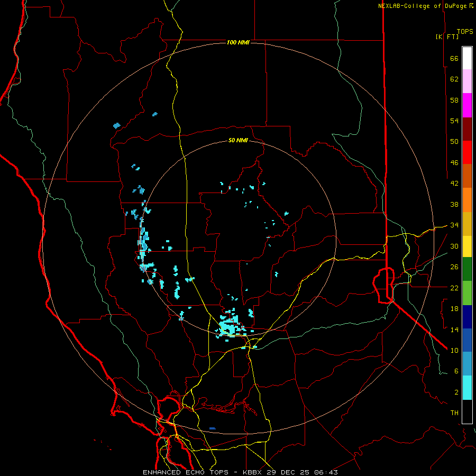Click the 34 value on legend
The width and height of the screenshot is (476, 476).
click(x=454, y=225)
